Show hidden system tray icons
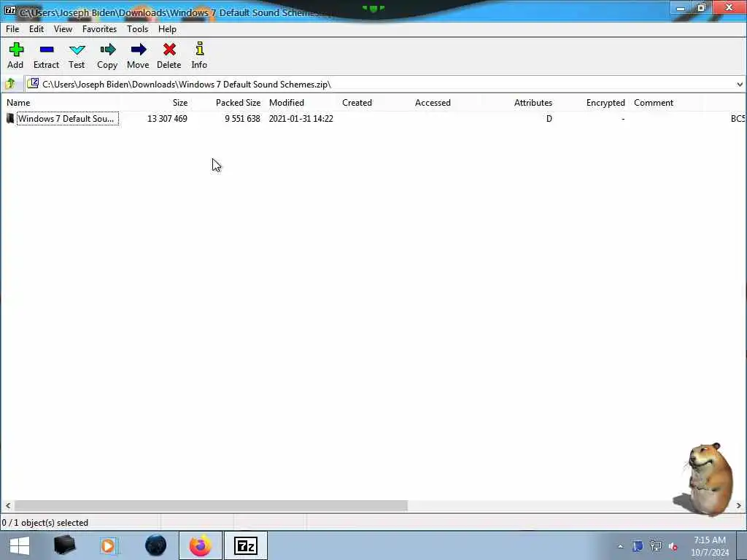This screenshot has width=747, height=560. (x=620, y=547)
